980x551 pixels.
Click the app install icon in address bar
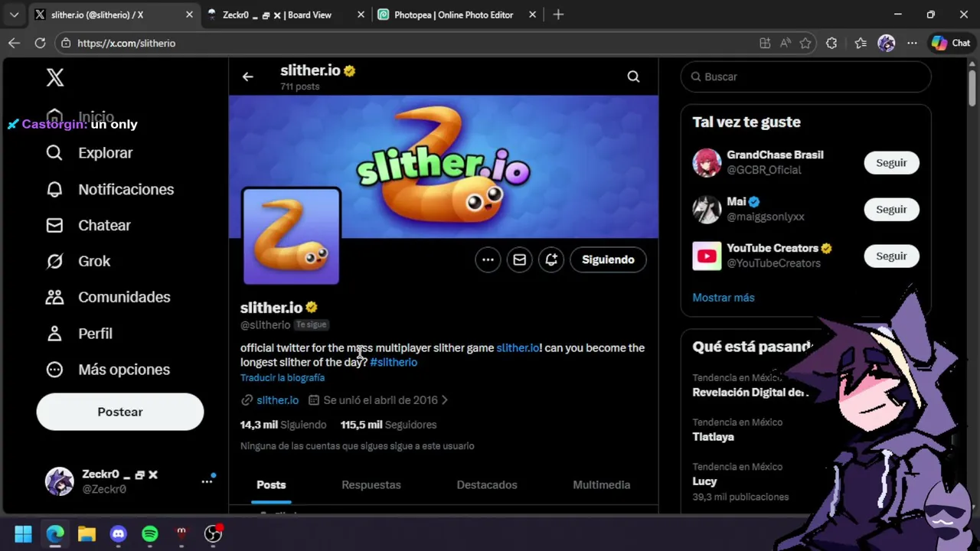(765, 43)
